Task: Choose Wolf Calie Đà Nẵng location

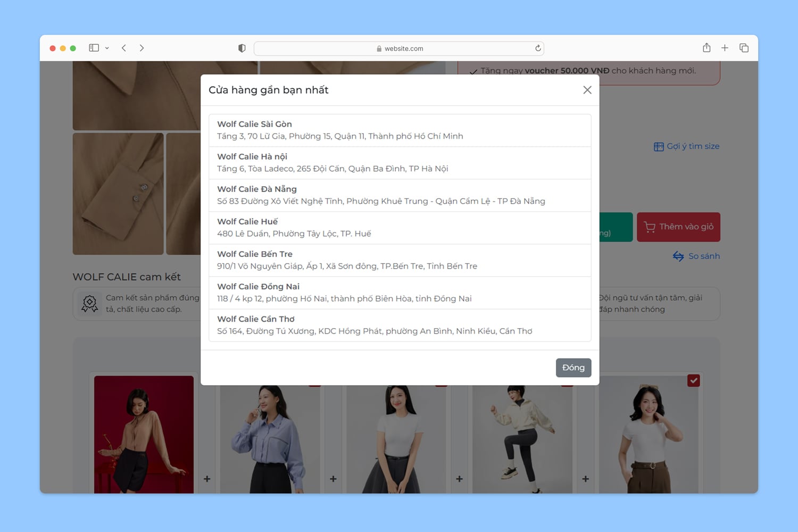Action: pos(400,195)
